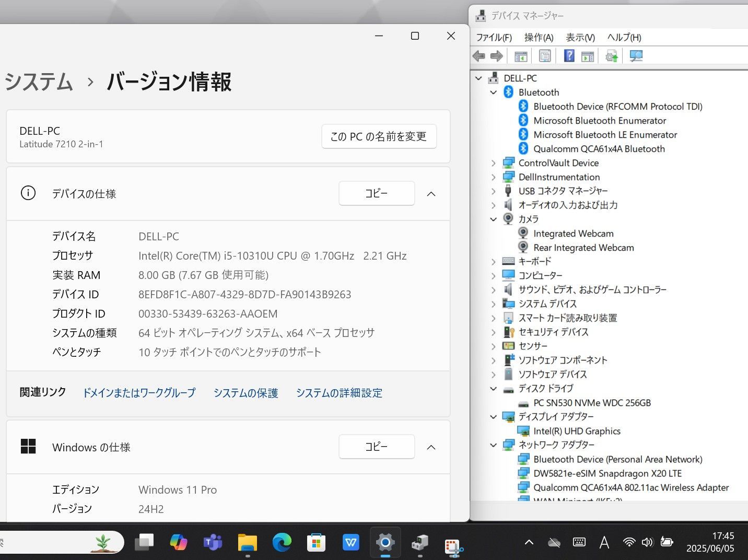Select Rear Integrated Webcam device

click(583, 248)
